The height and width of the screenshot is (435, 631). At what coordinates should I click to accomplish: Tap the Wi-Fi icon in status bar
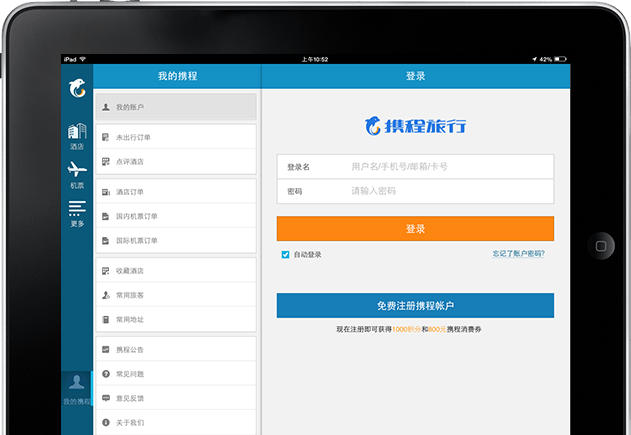[x=82, y=59]
